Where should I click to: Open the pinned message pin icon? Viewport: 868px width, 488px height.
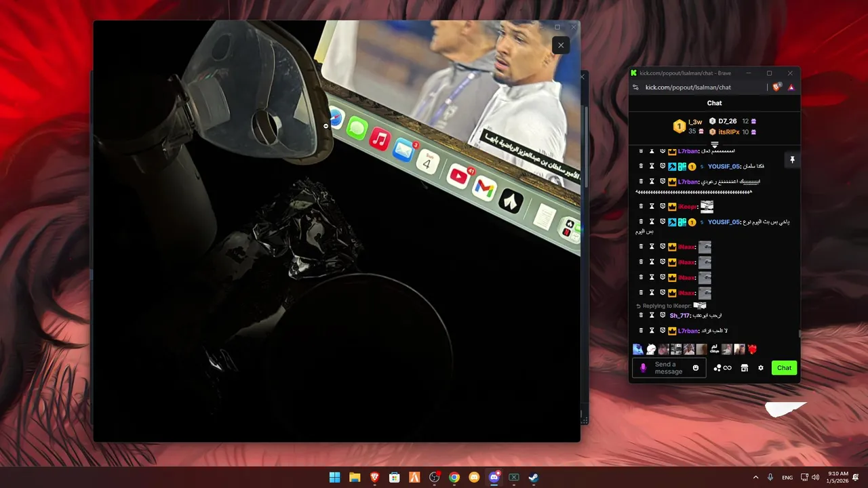[791, 159]
